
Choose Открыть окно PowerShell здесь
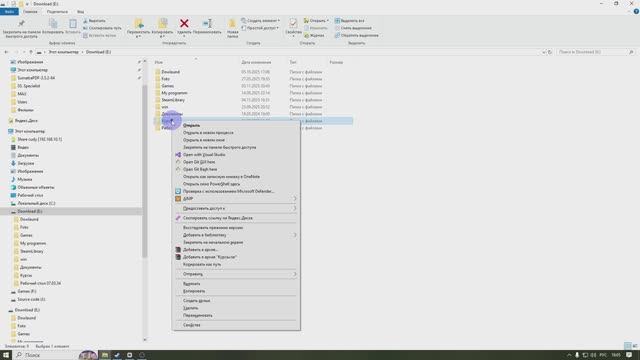[x=236, y=184]
